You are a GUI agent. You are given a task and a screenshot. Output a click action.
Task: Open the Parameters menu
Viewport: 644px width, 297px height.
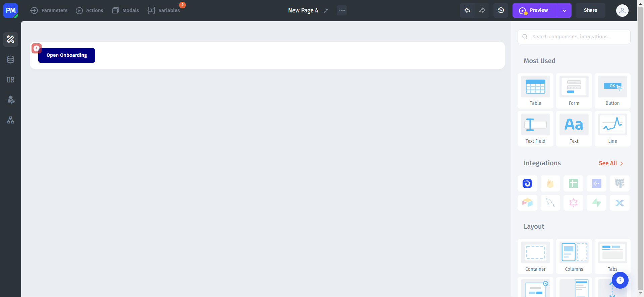[x=49, y=10]
